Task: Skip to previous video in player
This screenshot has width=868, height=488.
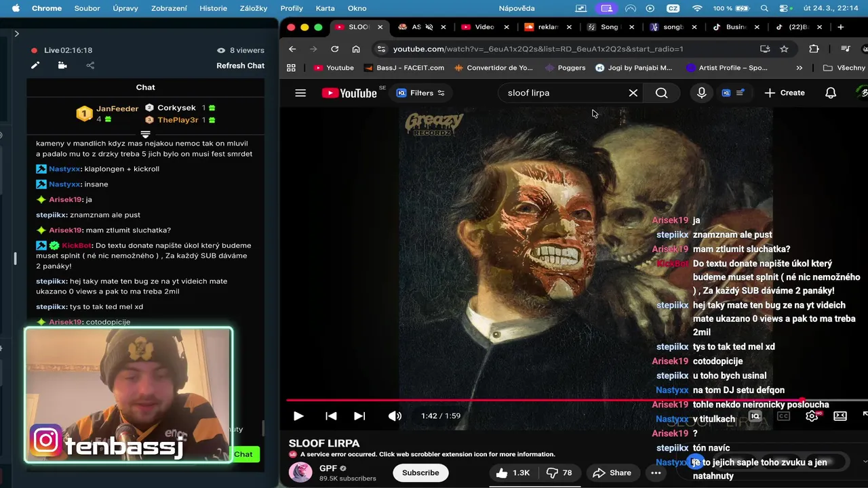Action: pyautogui.click(x=331, y=416)
